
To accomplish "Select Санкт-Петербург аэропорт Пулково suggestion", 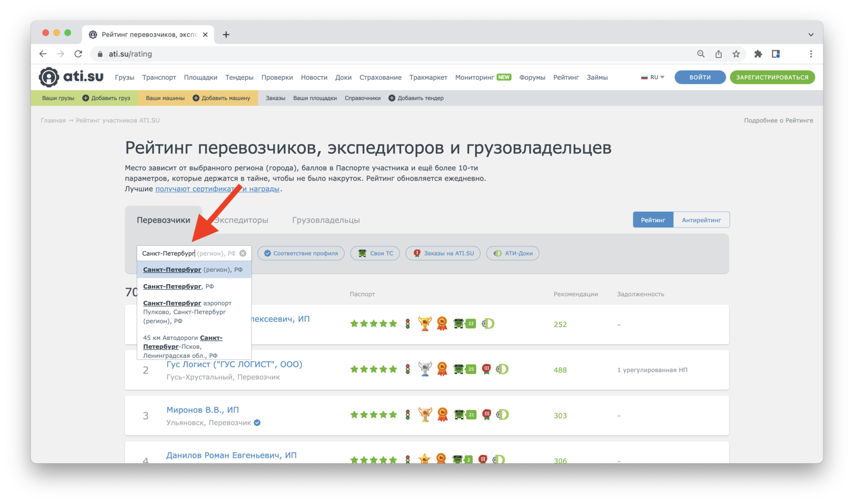I will pyautogui.click(x=194, y=312).
